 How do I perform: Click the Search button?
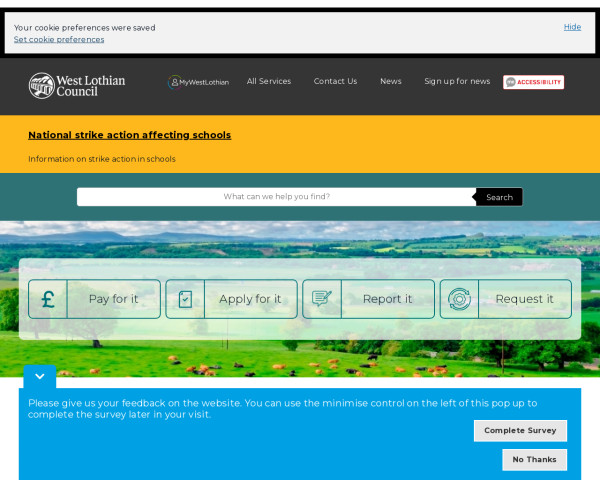[499, 197]
